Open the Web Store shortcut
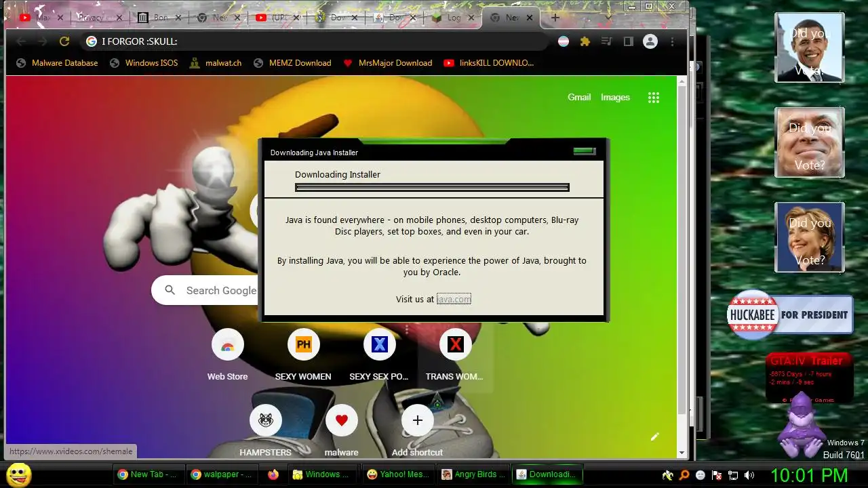Image resolution: width=868 pixels, height=488 pixels. pyautogui.click(x=228, y=356)
